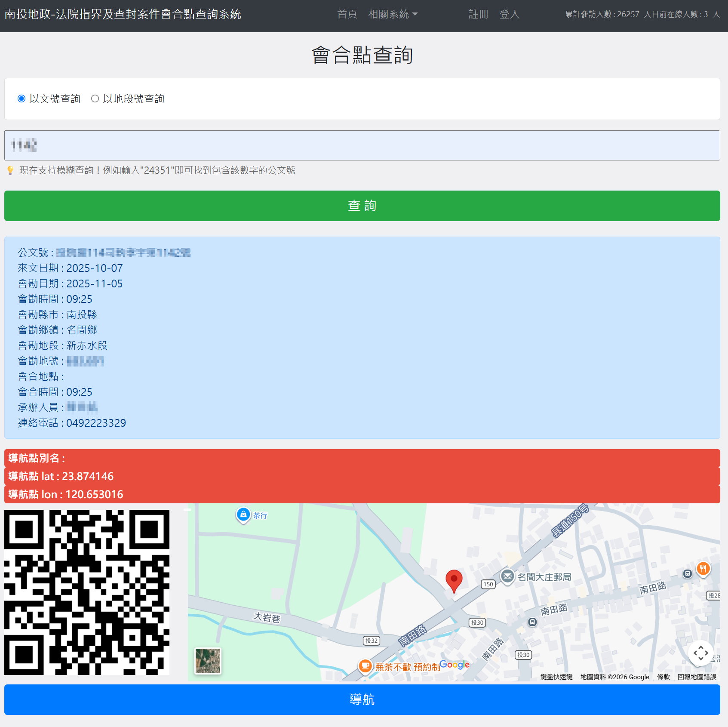
Task: Click the Google logo on map
Action: coord(455,665)
